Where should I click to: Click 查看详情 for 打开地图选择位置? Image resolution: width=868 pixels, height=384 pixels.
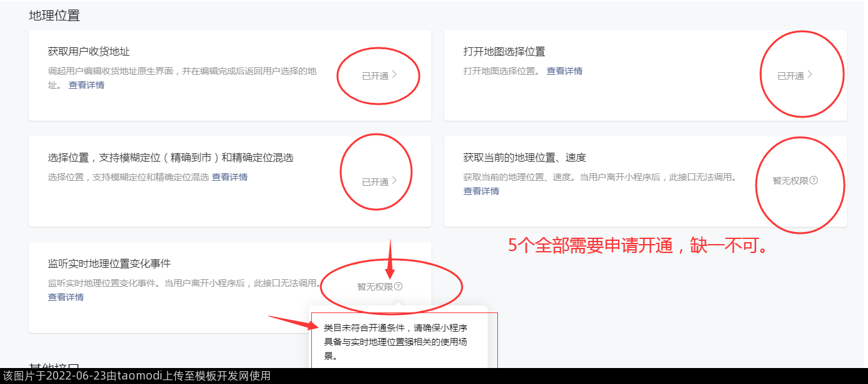click(x=564, y=71)
